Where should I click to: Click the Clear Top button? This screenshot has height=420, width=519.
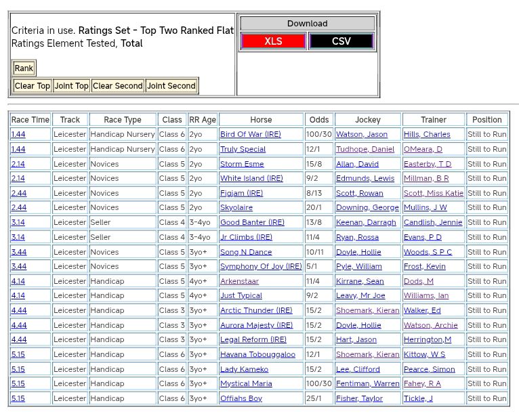[x=33, y=86]
